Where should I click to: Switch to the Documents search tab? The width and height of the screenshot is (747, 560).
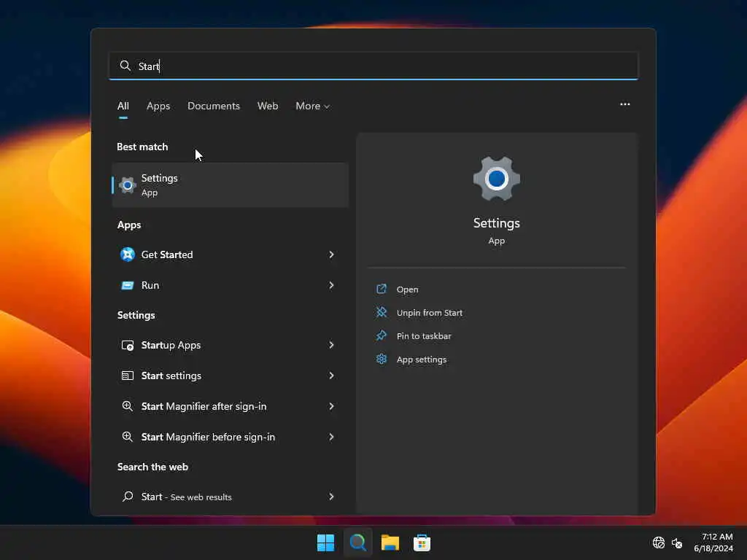pos(214,106)
